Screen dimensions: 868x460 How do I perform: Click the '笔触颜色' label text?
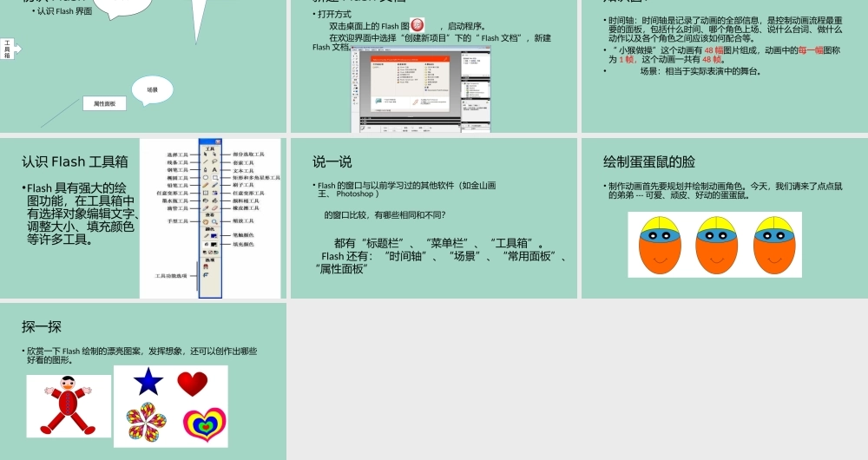pyautogui.click(x=243, y=235)
